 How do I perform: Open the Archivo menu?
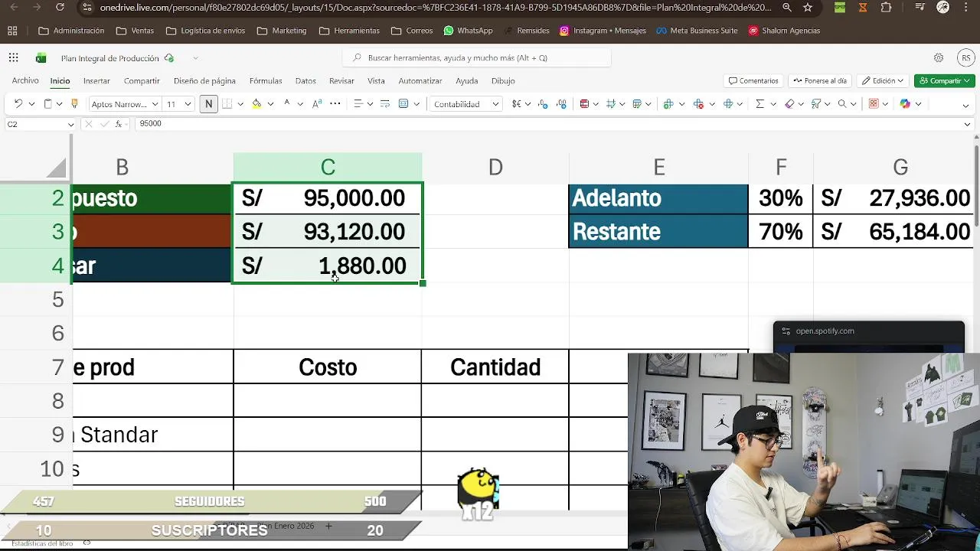tap(25, 80)
